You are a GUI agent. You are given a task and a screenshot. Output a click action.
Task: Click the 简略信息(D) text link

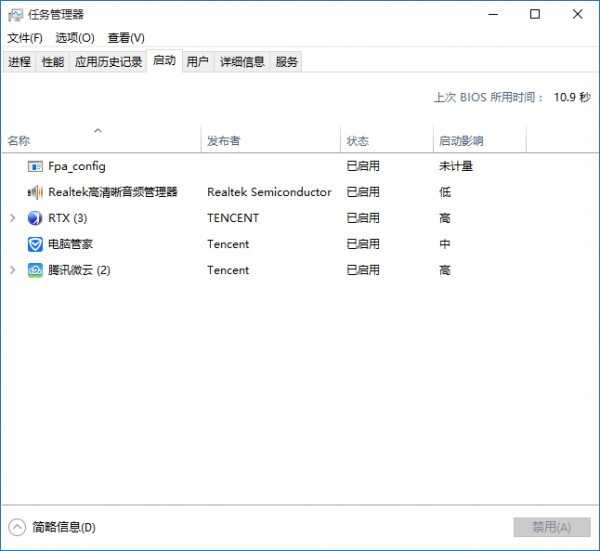[x=64, y=527]
